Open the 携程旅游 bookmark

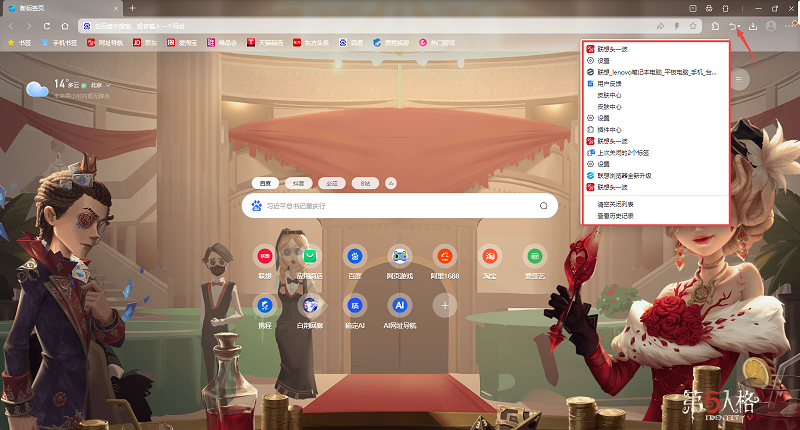pyautogui.click(x=391, y=43)
